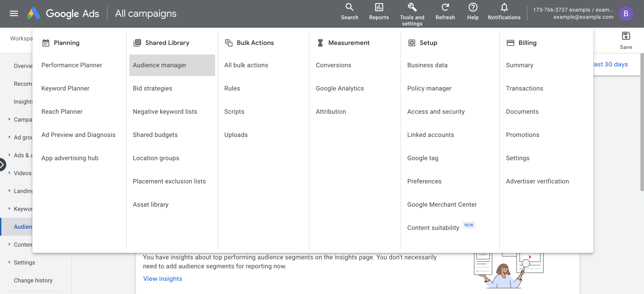This screenshot has height=294, width=644.
Task: Expand the side panel arrow button
Action: tap(2, 165)
